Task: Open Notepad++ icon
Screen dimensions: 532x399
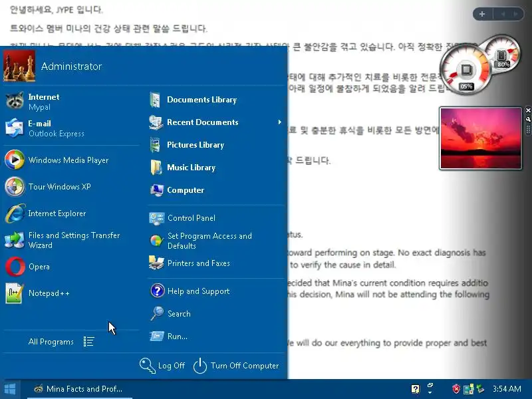Action: click(14, 293)
